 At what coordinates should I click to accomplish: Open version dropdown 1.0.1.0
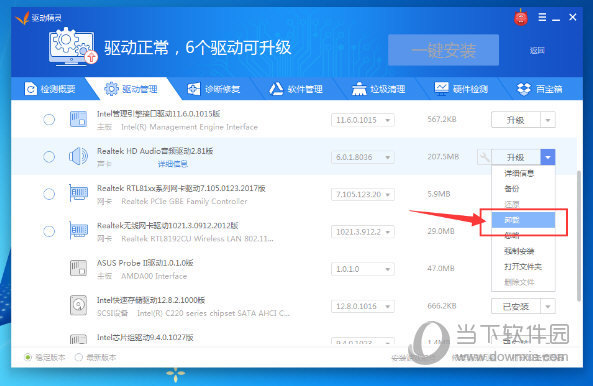363,269
